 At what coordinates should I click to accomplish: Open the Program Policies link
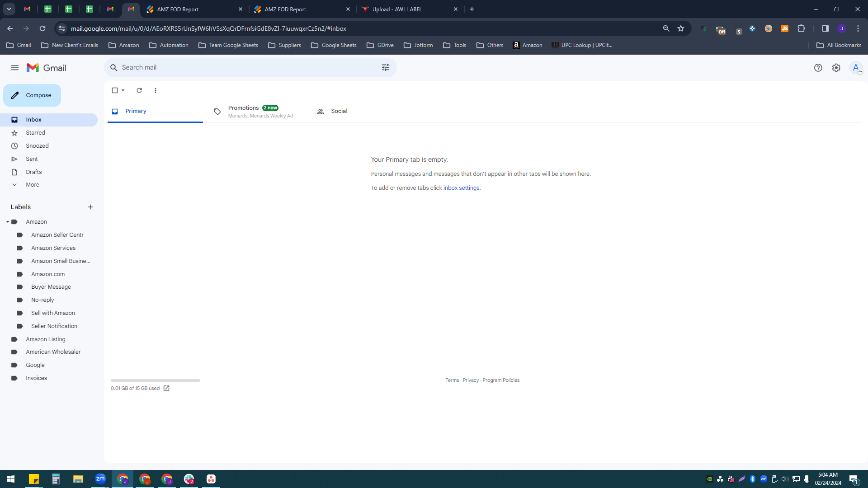click(x=501, y=380)
